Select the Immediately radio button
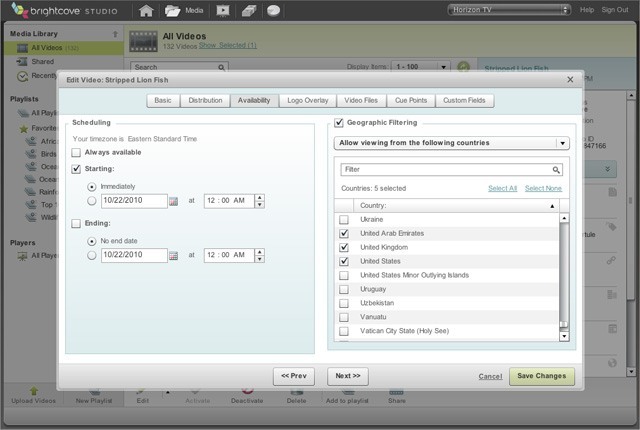The image size is (640, 430). point(92,187)
